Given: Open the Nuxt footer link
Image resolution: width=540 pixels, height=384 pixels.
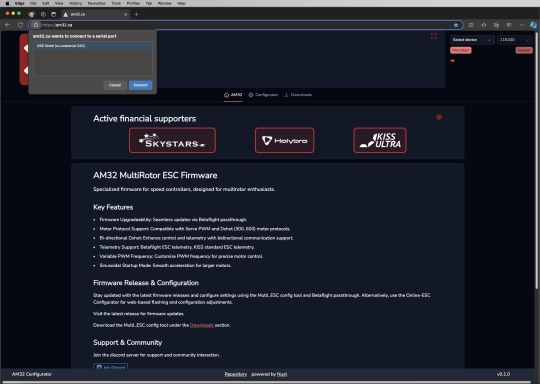Looking at the screenshot, I should (x=282, y=374).
